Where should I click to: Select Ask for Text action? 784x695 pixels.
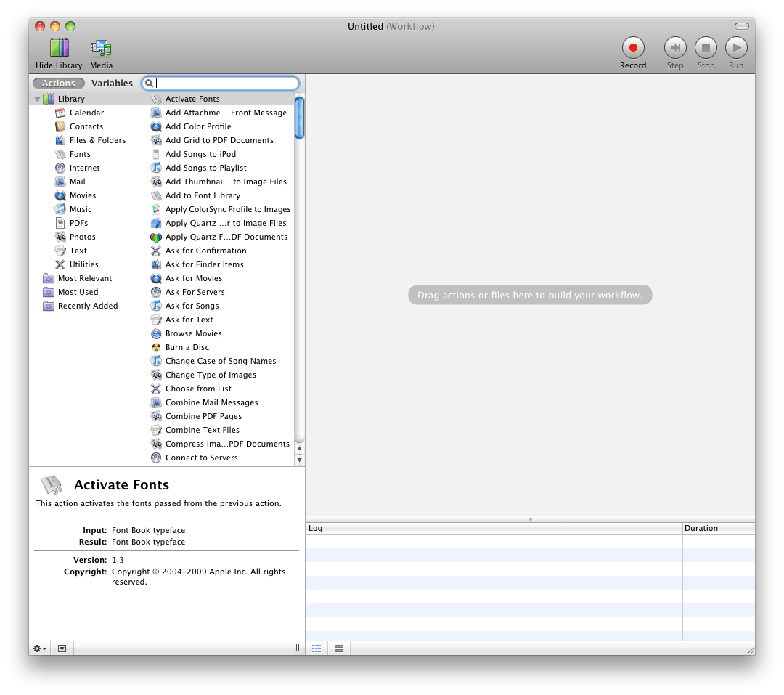tap(221, 320)
